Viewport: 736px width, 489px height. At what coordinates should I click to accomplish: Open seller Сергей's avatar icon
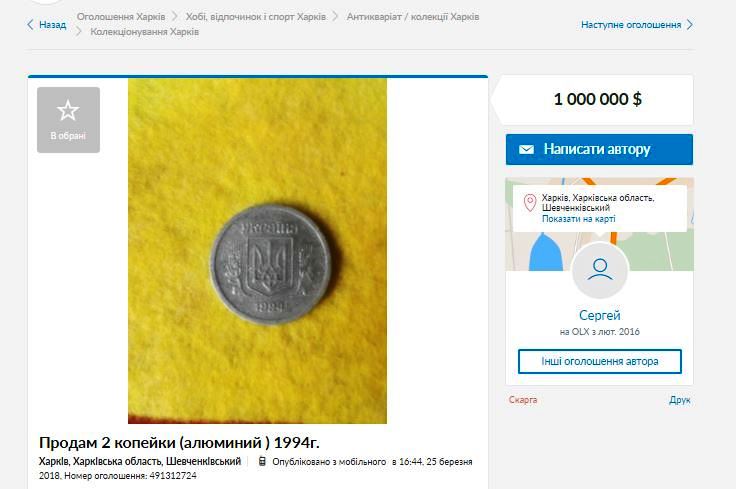(600, 270)
